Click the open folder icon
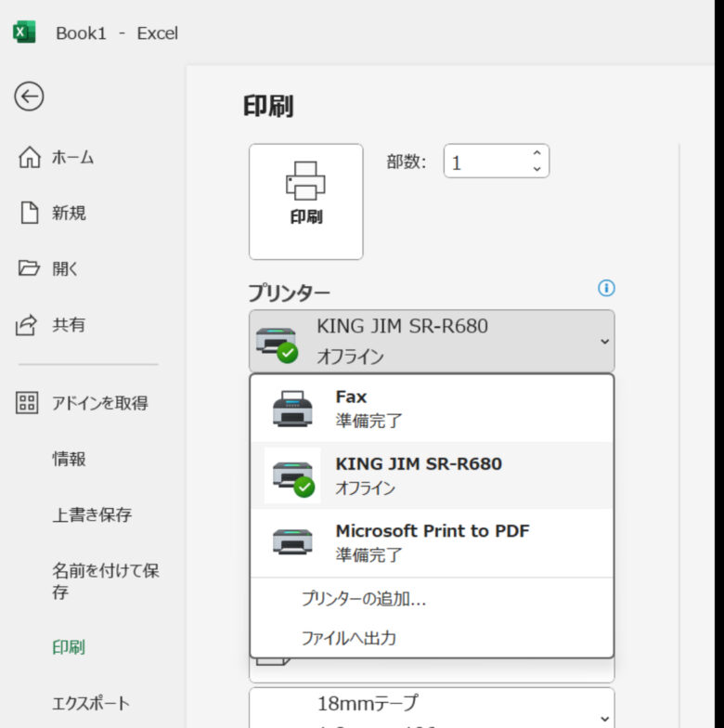The image size is (724, 728). point(29,267)
